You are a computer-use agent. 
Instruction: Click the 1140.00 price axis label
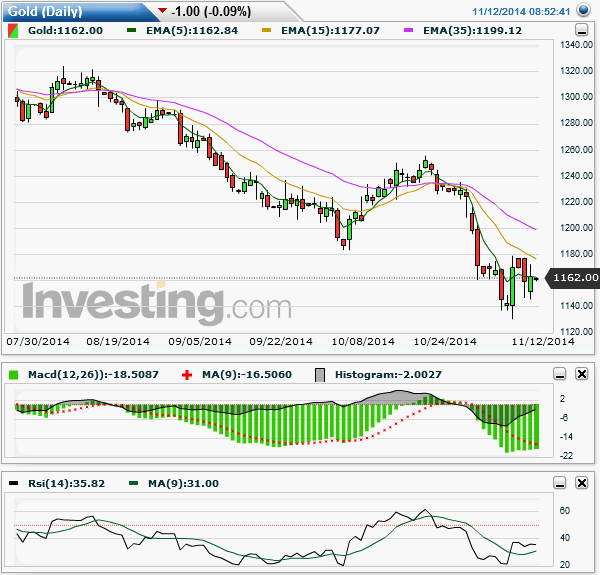576,306
